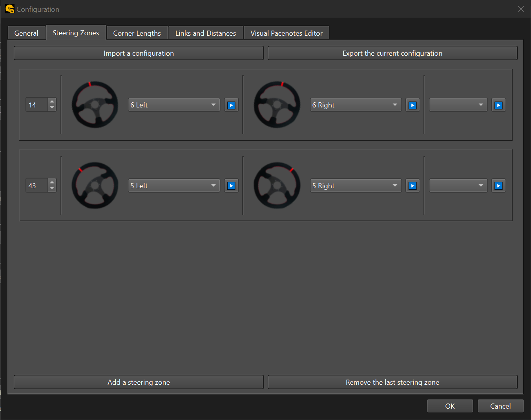531x420 pixels.
Task: Play the 6 Right pacenote sound
Action: tap(412, 105)
